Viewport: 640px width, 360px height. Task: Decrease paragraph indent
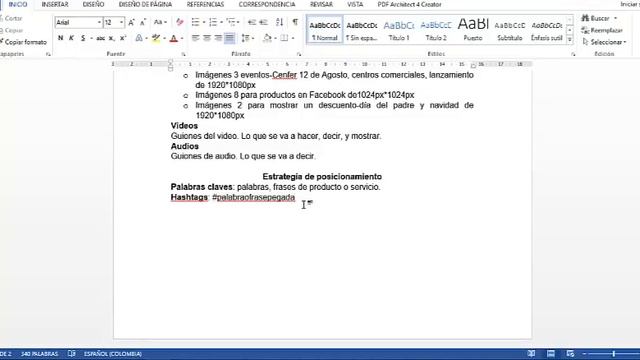[252, 22]
